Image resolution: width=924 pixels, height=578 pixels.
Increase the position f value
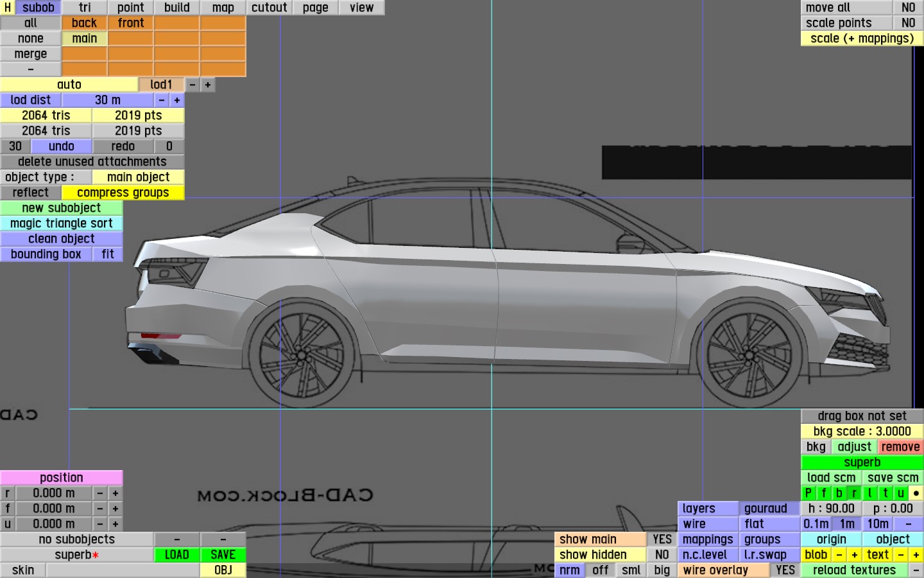coord(116,509)
